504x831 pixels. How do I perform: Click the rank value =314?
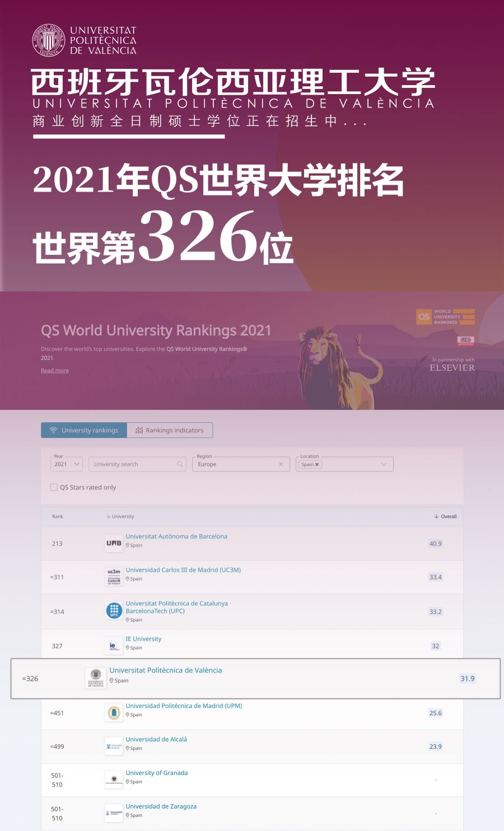coord(57,612)
